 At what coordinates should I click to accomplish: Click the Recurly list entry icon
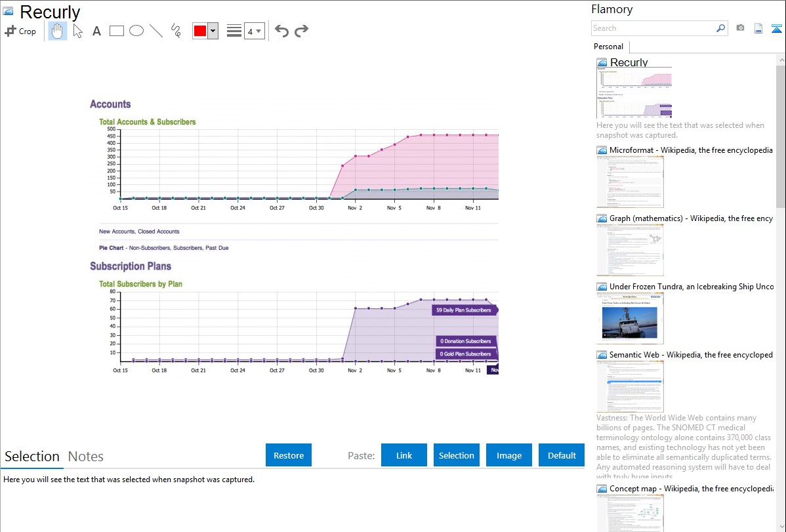tap(602, 62)
